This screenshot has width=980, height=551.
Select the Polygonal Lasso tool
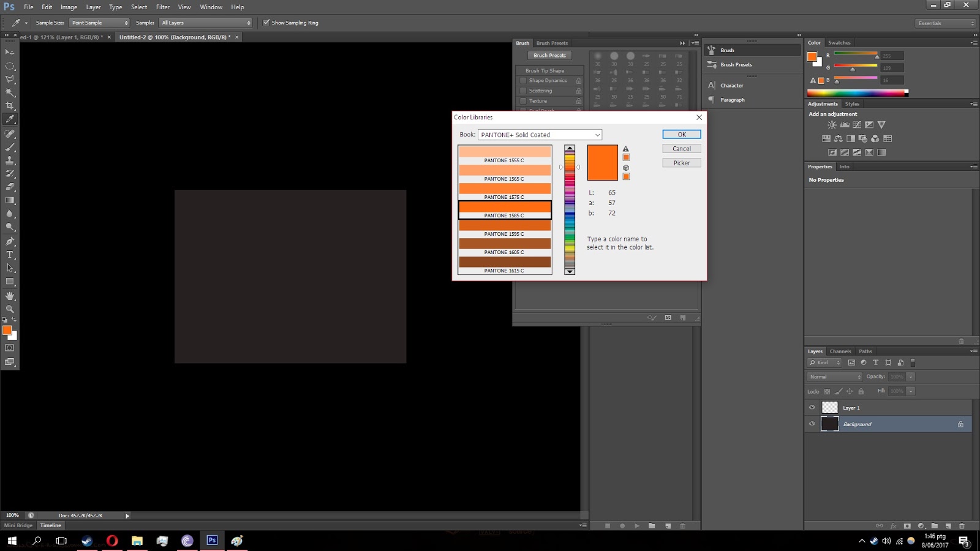tap(10, 79)
